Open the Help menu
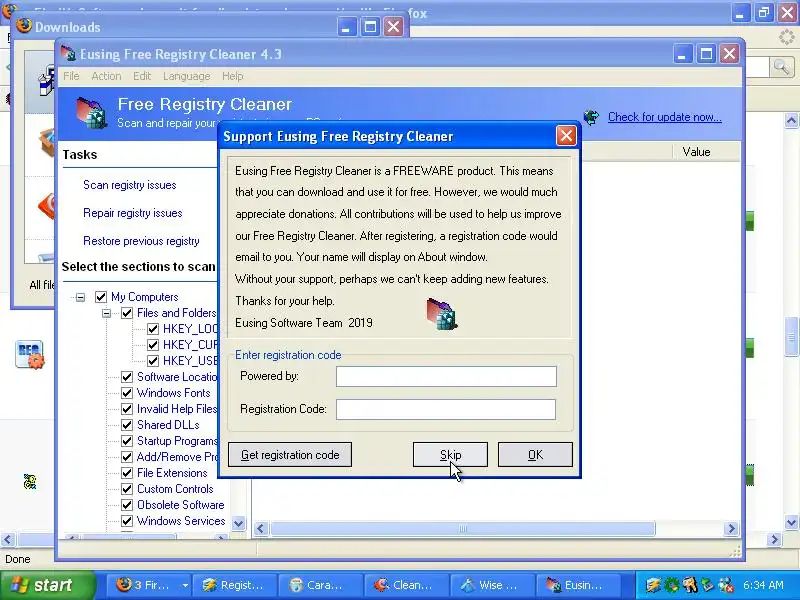 (232, 76)
